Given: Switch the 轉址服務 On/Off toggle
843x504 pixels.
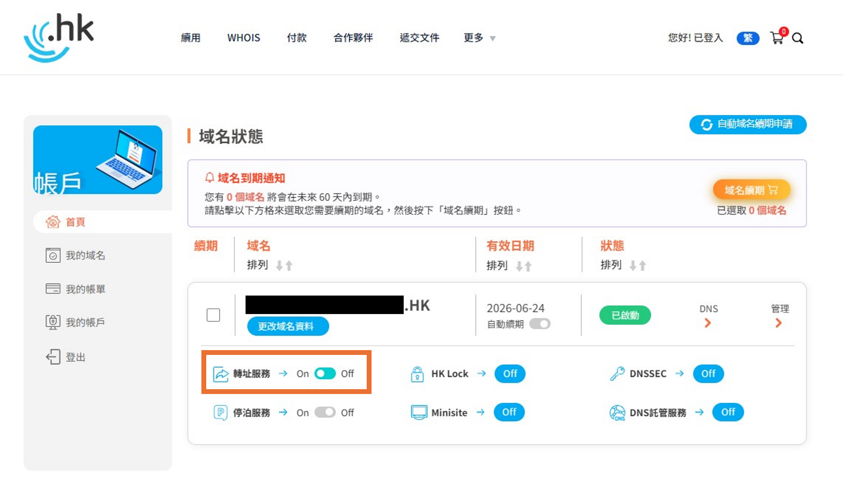Looking at the screenshot, I should click(325, 374).
